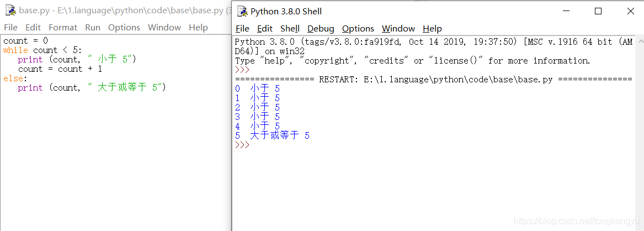Open Options menu in Python Shell window
The image size is (644, 231).
[358, 29]
